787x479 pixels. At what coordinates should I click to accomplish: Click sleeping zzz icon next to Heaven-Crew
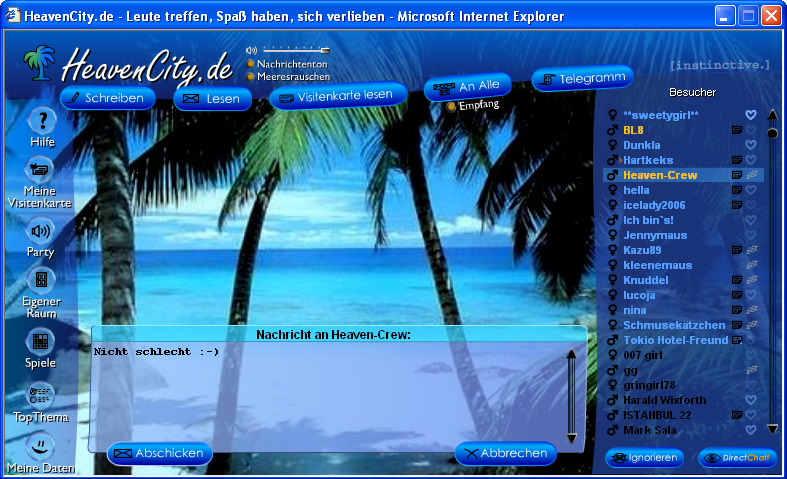(x=751, y=175)
